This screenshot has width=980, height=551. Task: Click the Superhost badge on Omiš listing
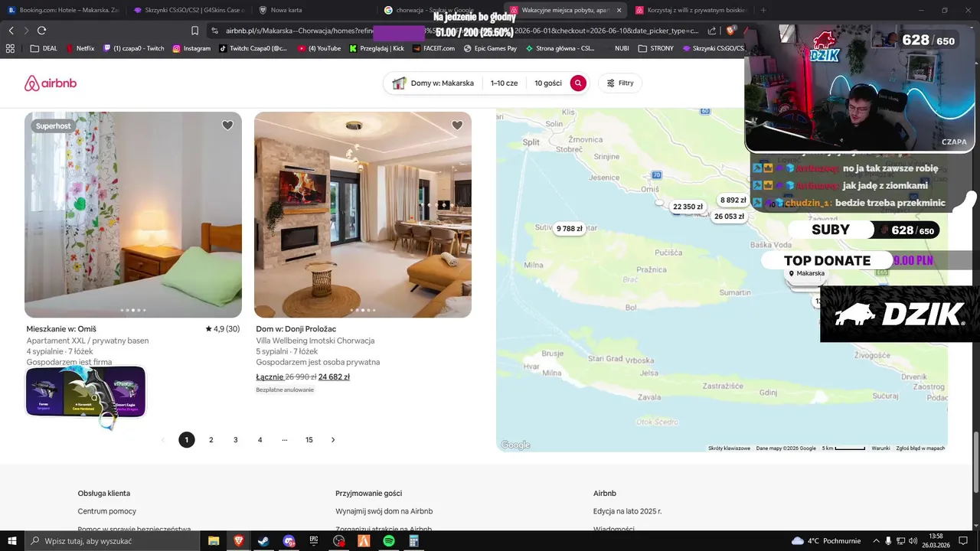(54, 126)
